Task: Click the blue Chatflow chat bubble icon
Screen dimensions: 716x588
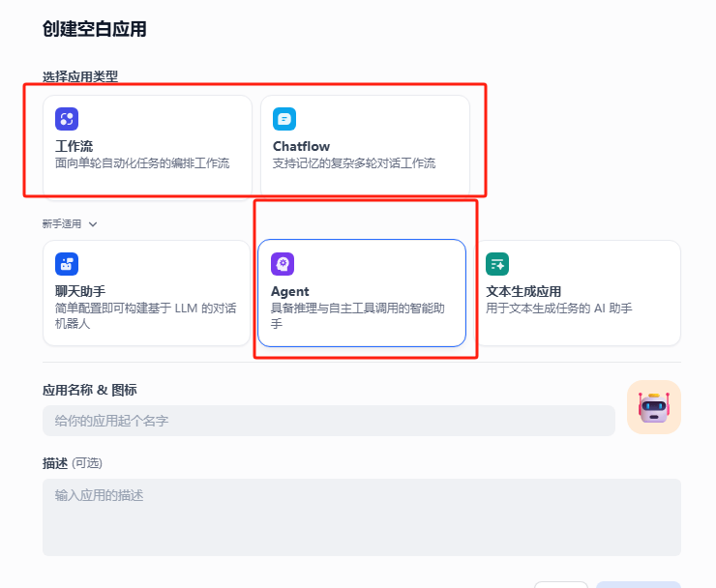Action: coord(284,119)
